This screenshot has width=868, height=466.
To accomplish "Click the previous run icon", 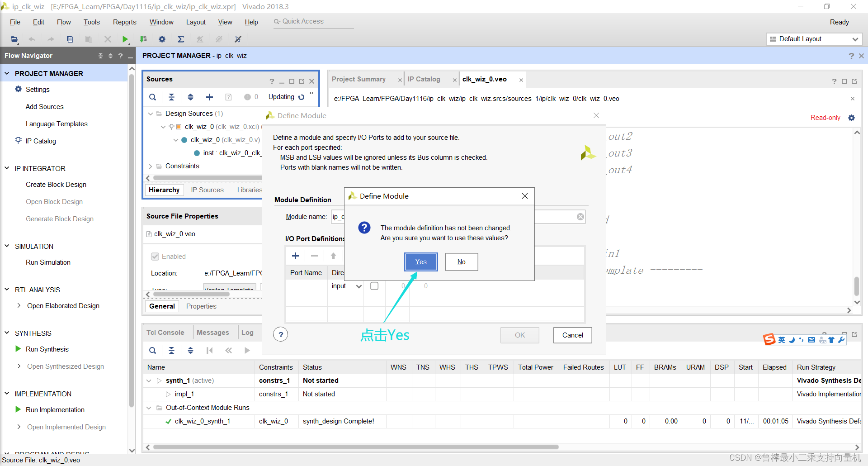I will [228, 350].
